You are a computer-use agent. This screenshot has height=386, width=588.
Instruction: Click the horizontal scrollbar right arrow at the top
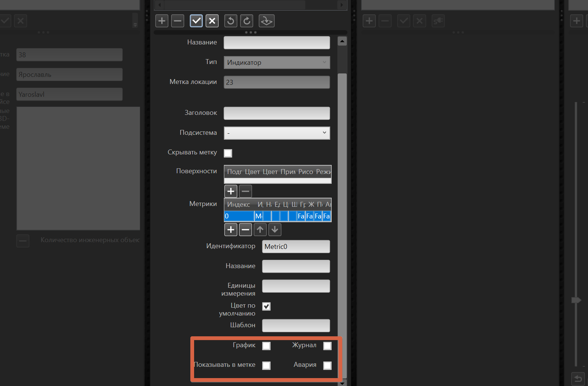click(342, 5)
